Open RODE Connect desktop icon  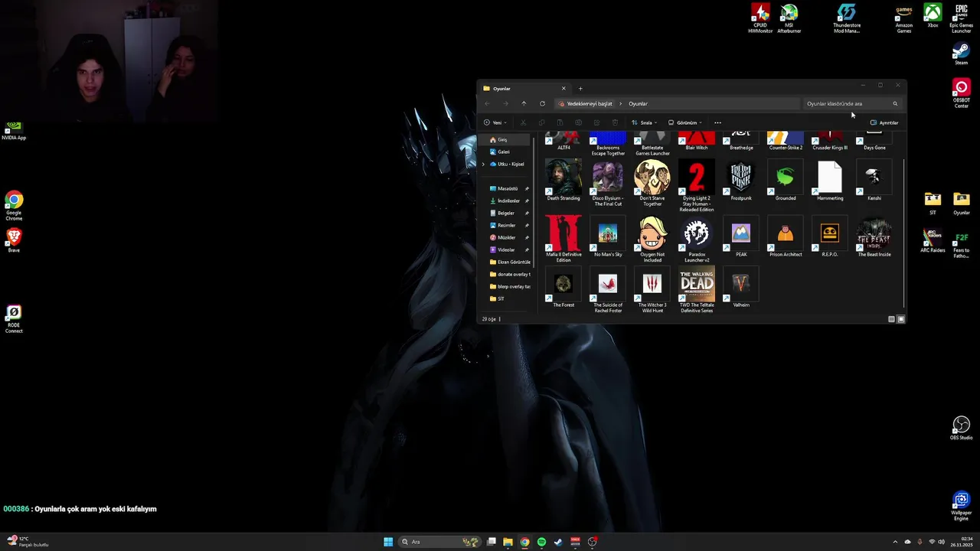(14, 319)
